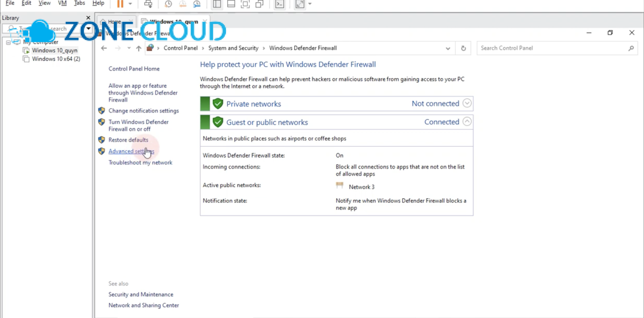Open the console view icon
Viewport: 644px width, 318px height.
pos(279,4)
